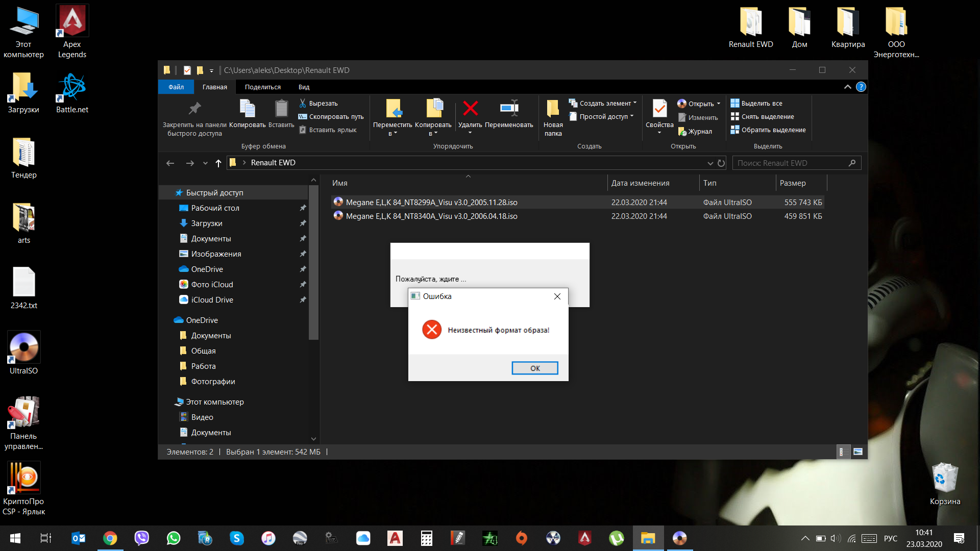Click the Select all (Выделить все) icon
Image resolution: width=980 pixels, height=551 pixels.
735,103
